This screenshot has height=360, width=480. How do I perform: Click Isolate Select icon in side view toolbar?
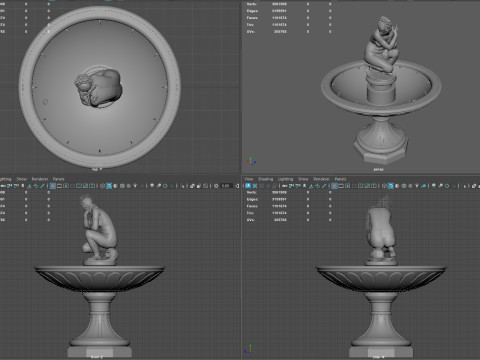pyautogui.click(x=465, y=186)
